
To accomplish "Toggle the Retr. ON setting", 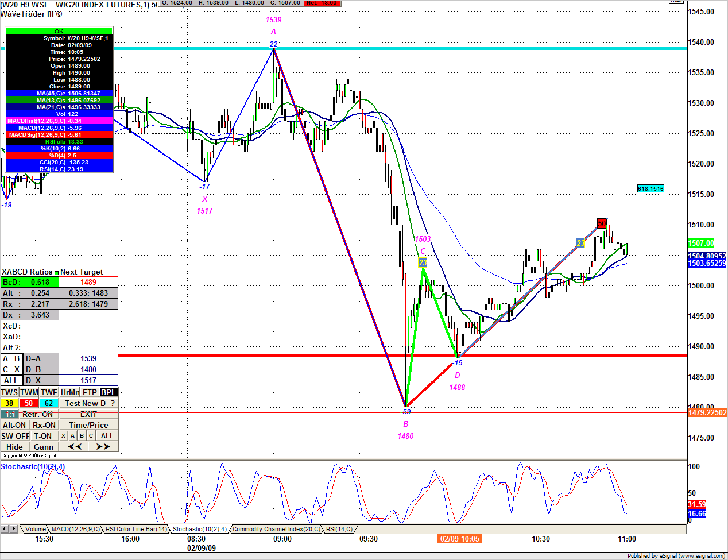I will [38, 414].
